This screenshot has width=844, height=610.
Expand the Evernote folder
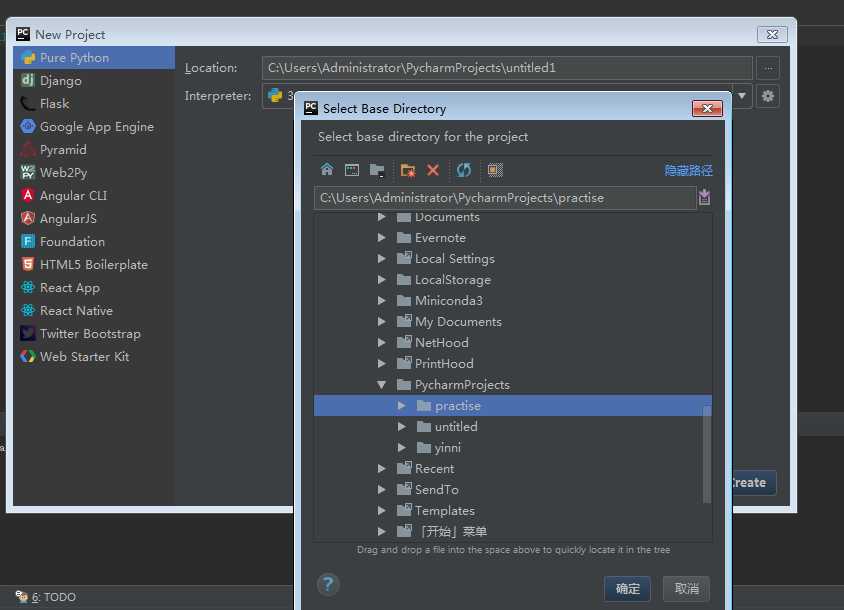tap(382, 237)
